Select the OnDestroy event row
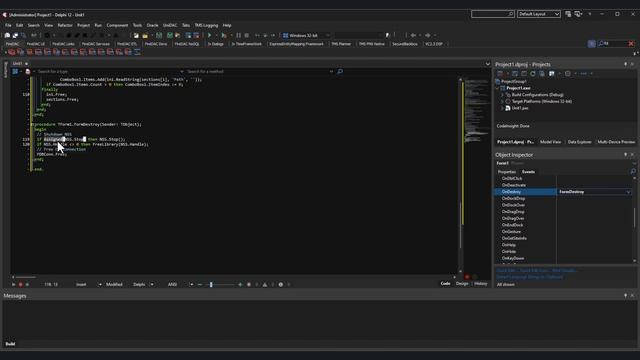The width and height of the screenshot is (640, 360). pos(526,192)
